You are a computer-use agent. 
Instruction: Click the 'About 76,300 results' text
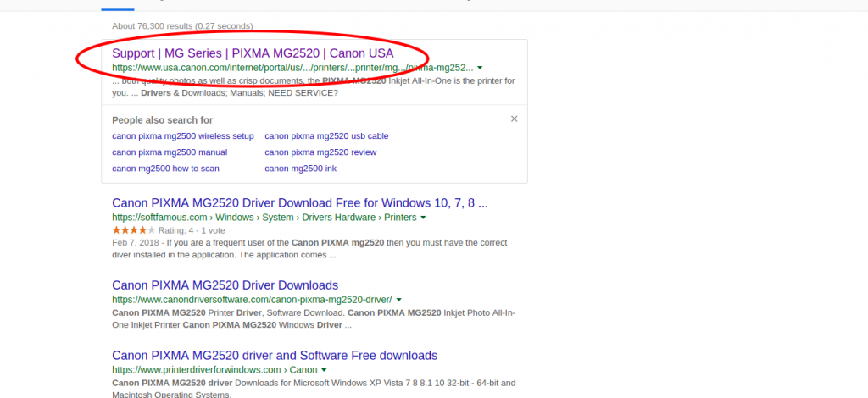pyautogui.click(x=182, y=26)
